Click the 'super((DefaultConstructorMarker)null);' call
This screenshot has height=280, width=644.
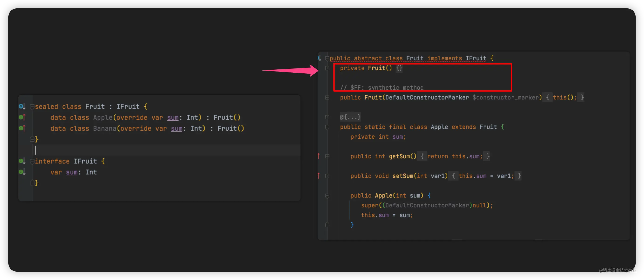point(427,205)
